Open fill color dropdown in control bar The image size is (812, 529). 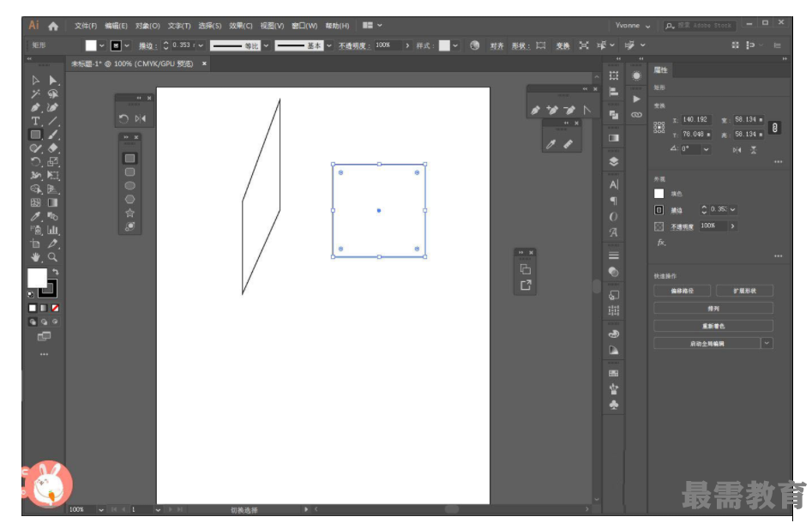tap(102, 45)
